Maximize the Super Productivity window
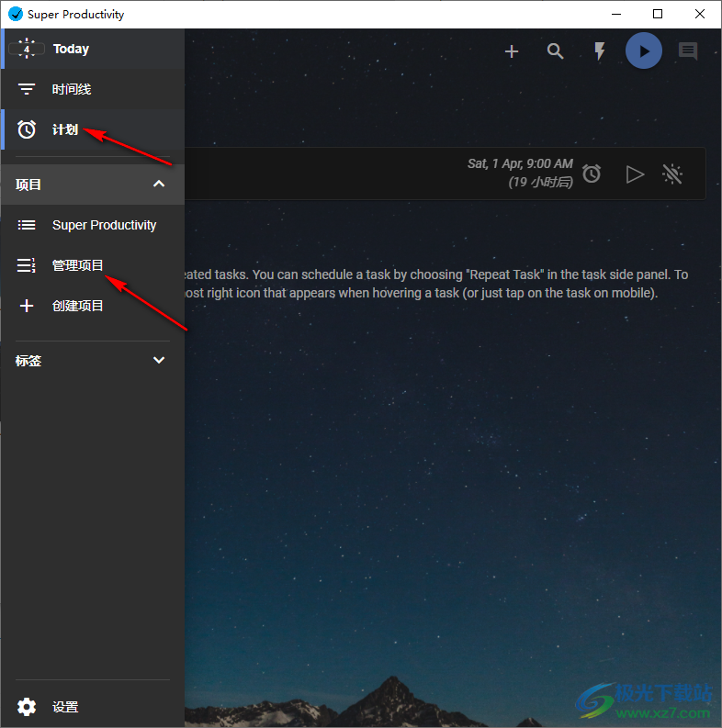This screenshot has width=722, height=728. pos(658,14)
